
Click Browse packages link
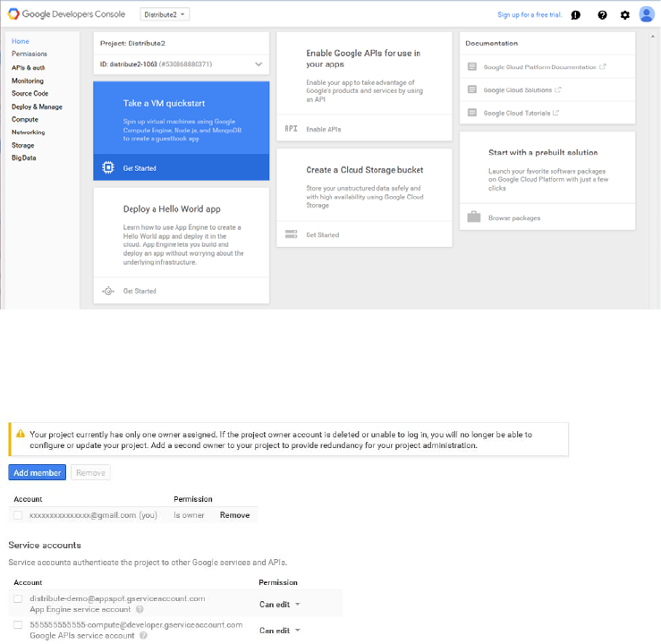point(514,218)
